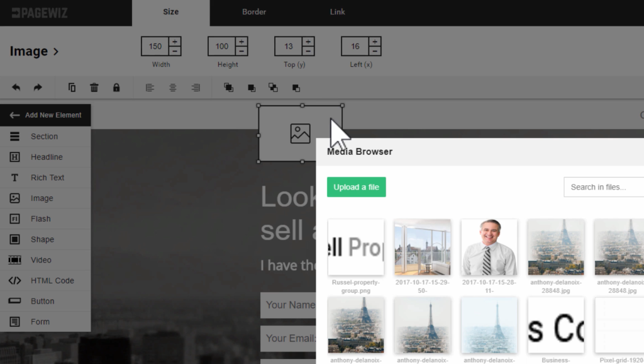The image size is (644, 364).
Task: Add a Form element
Action: (45, 322)
